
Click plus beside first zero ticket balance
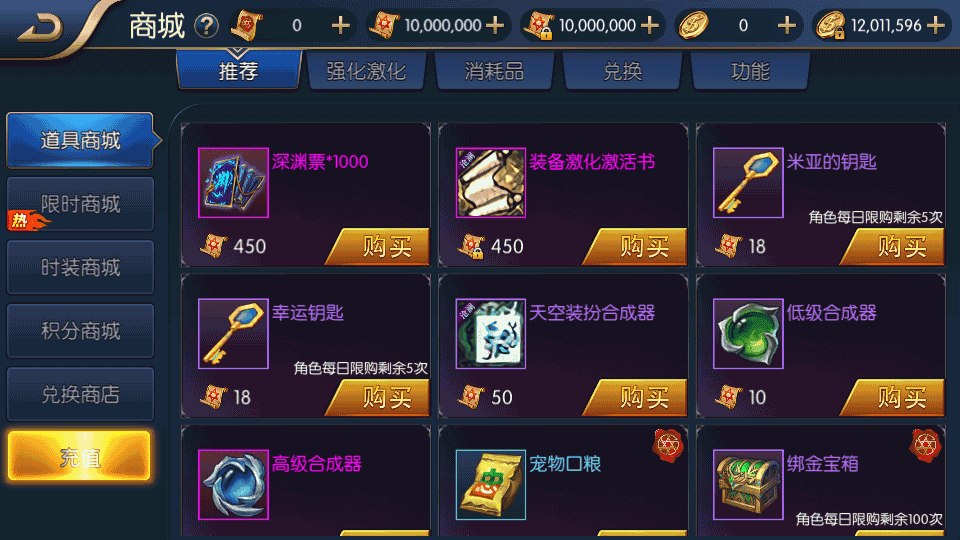pyautogui.click(x=340, y=25)
